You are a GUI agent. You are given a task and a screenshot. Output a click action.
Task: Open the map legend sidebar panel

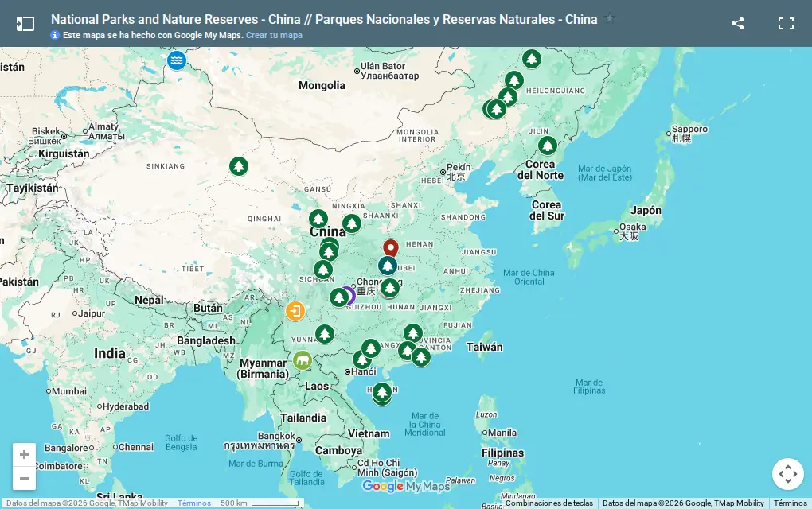[25, 24]
